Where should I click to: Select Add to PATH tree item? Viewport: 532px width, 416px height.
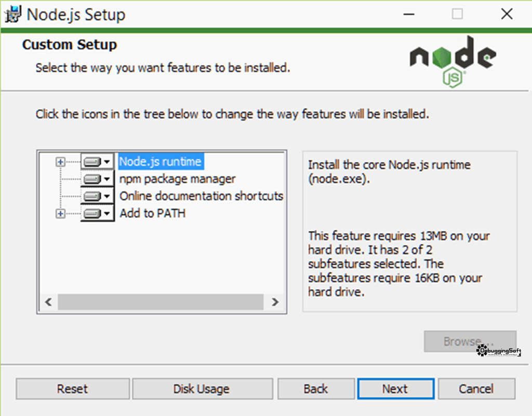pyautogui.click(x=152, y=213)
